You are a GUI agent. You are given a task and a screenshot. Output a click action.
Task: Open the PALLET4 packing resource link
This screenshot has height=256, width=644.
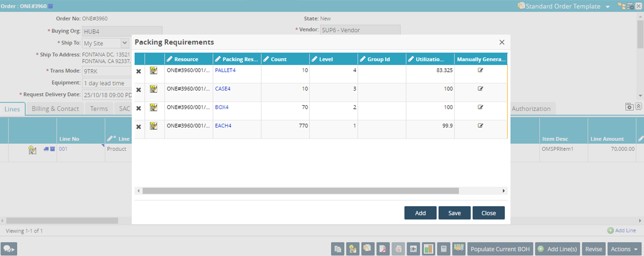(x=225, y=70)
